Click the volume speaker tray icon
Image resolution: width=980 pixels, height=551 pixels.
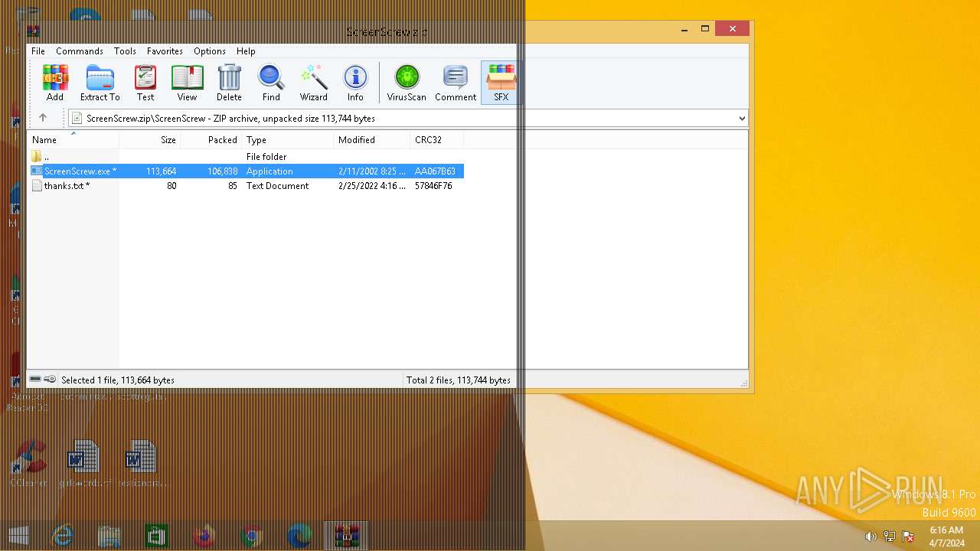click(871, 536)
